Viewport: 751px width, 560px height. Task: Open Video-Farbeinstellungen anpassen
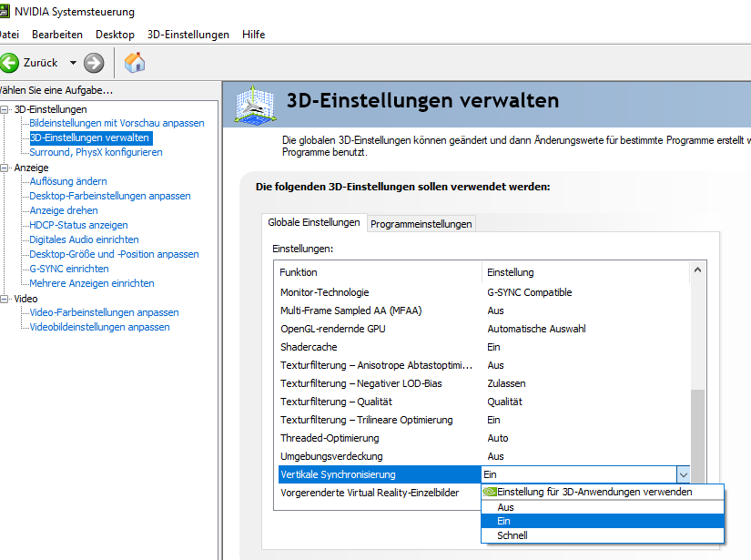tap(104, 313)
